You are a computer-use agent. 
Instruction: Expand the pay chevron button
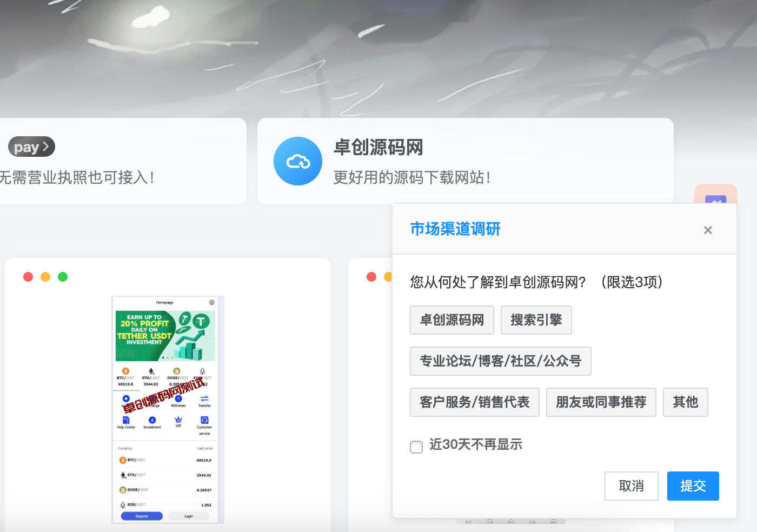pyautogui.click(x=45, y=147)
